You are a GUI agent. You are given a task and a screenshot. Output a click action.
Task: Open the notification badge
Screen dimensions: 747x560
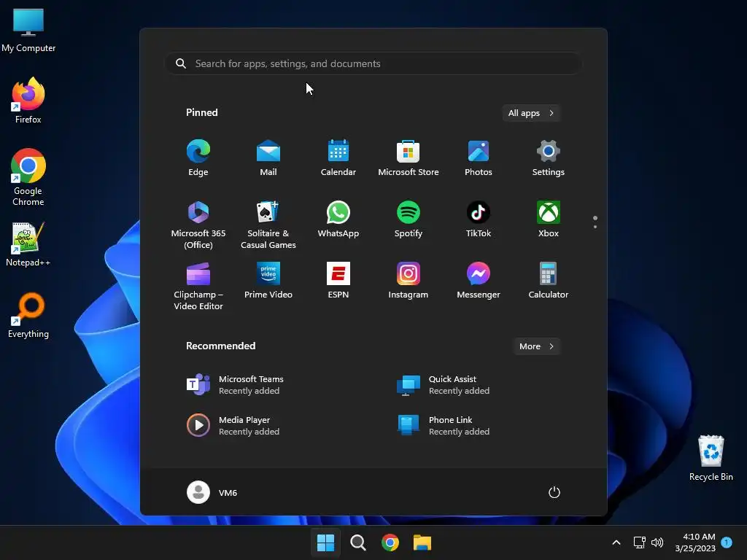point(727,542)
